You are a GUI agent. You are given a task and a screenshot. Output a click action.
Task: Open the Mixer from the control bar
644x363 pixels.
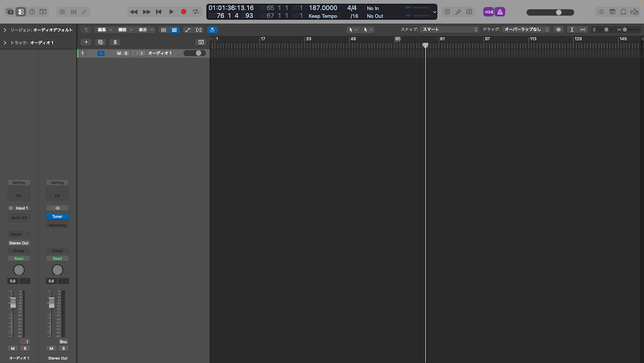tap(73, 12)
